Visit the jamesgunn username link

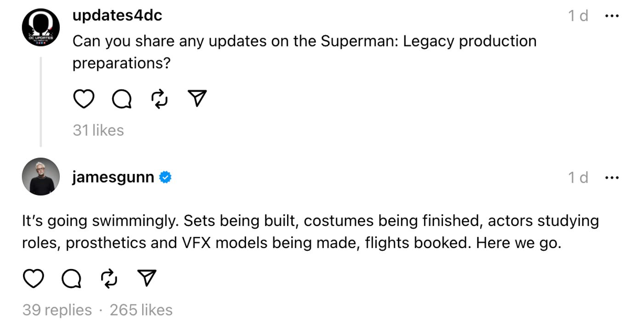(113, 177)
